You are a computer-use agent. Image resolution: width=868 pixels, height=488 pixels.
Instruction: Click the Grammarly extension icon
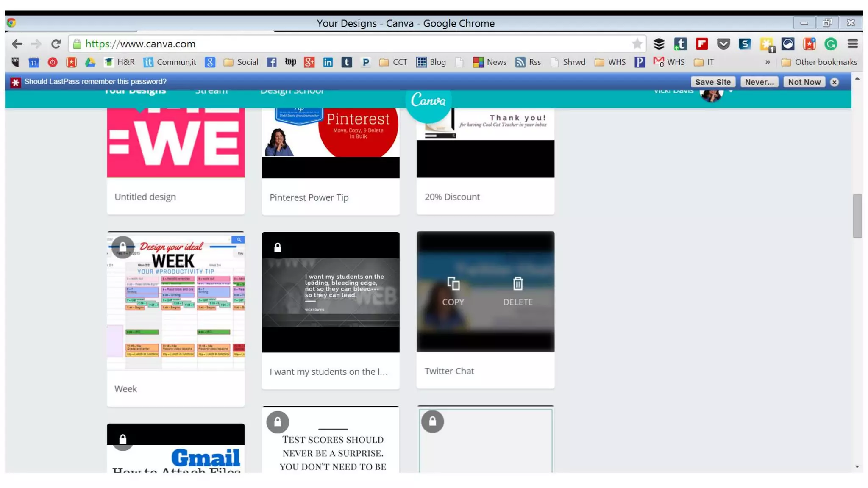click(x=831, y=44)
